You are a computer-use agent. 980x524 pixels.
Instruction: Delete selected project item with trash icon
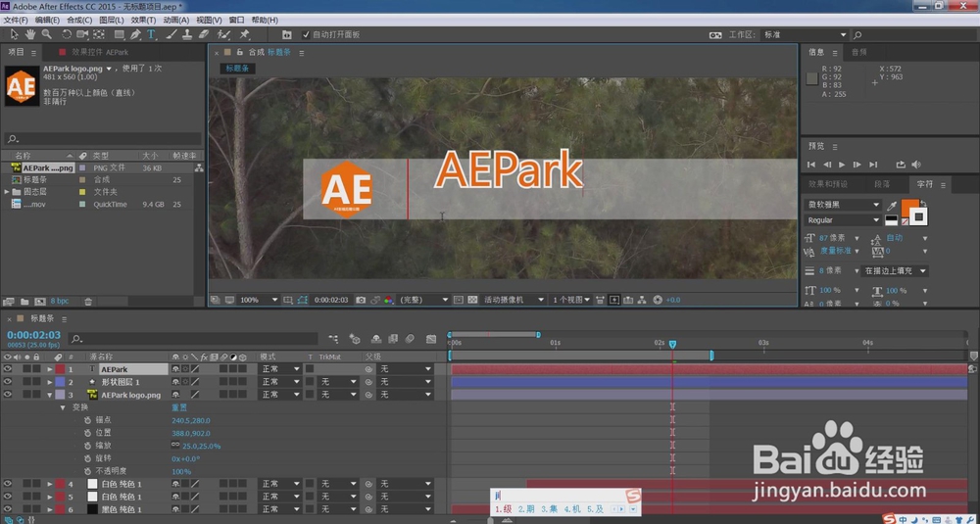click(88, 301)
